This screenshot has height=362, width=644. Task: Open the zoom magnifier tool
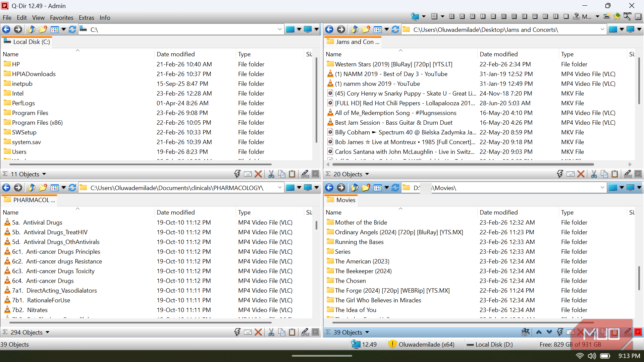pyautogui.click(x=627, y=16)
